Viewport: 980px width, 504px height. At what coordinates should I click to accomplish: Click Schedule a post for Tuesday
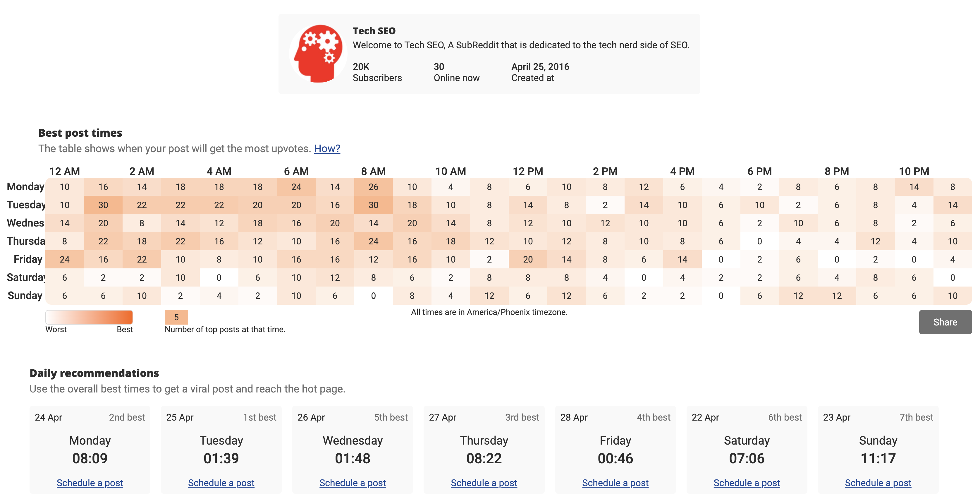click(221, 483)
